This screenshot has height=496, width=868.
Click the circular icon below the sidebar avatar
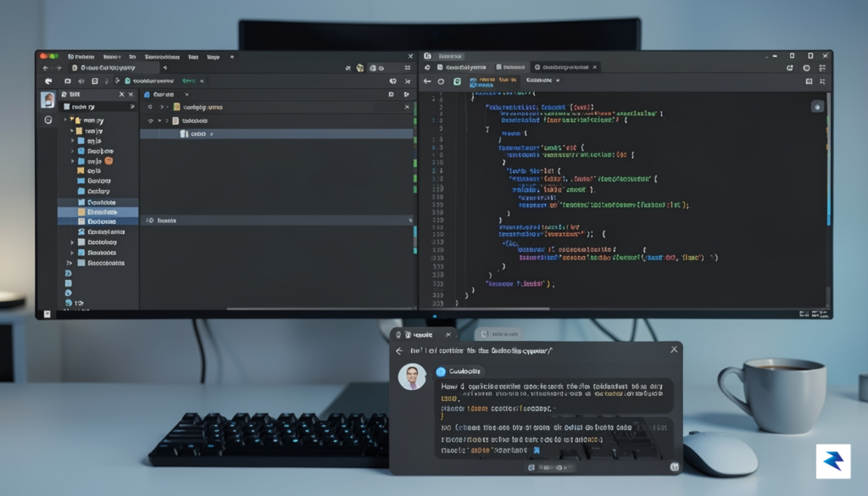(x=48, y=120)
